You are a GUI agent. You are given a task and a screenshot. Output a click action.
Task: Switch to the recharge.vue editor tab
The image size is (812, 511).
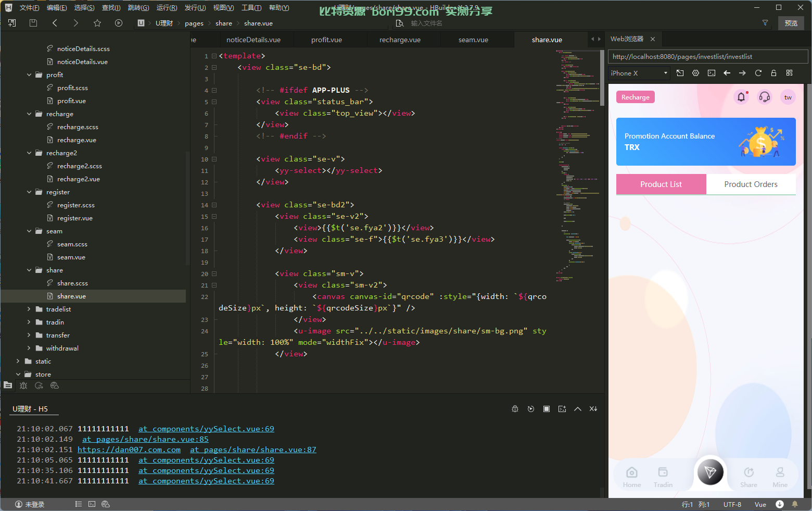400,40
